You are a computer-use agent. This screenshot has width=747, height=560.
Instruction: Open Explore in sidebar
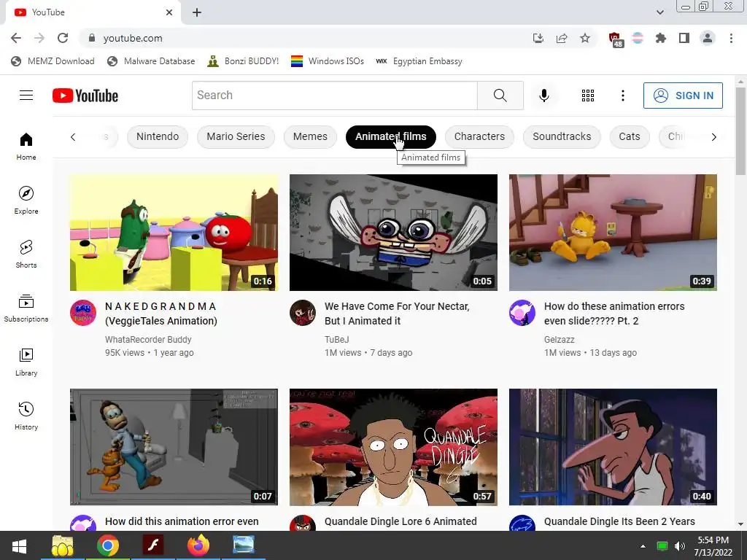[26, 200]
